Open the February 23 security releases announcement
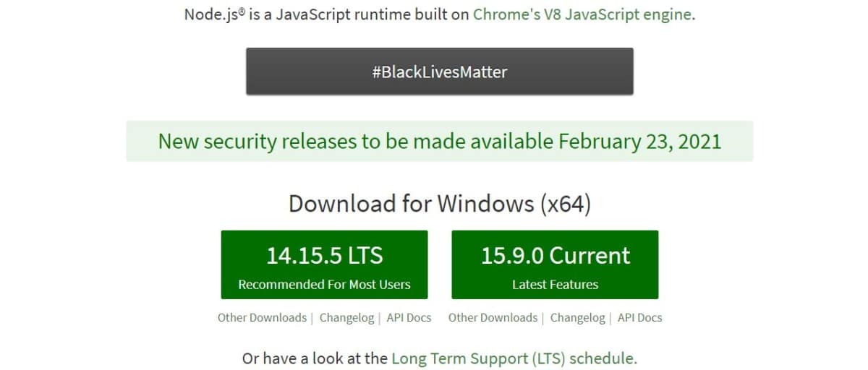The width and height of the screenshot is (868, 370). pos(440,140)
